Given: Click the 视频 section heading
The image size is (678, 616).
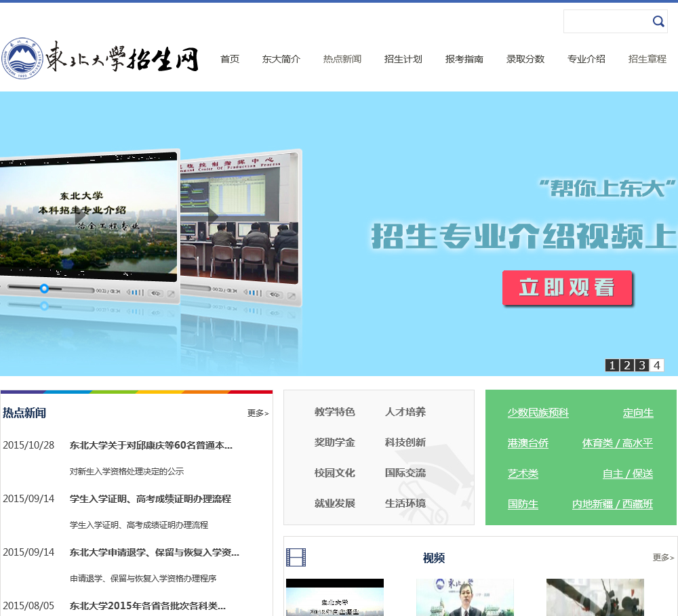Looking at the screenshot, I should coord(434,558).
